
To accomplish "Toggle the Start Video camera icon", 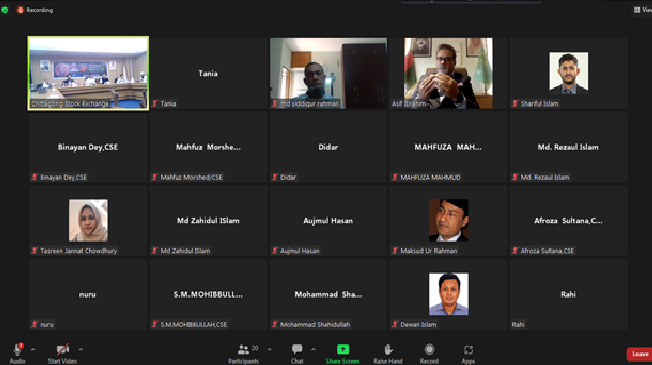I will tap(62, 350).
